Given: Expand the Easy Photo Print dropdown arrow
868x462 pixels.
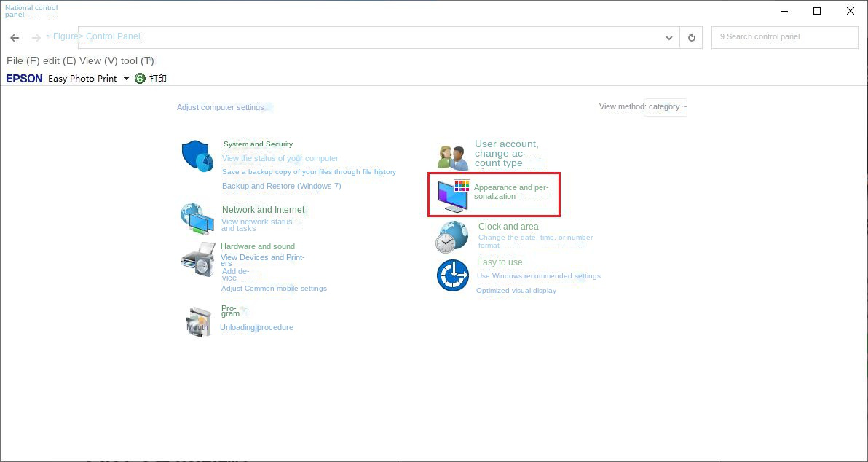Looking at the screenshot, I should coord(126,79).
